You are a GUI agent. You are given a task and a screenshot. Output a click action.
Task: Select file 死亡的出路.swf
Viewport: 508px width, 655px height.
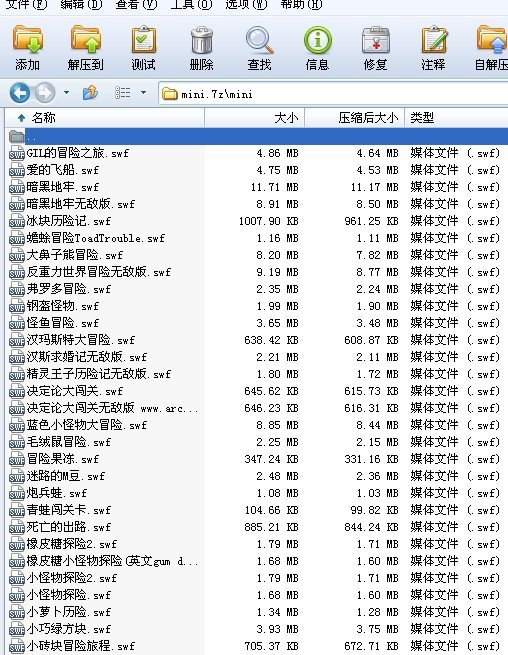point(69,527)
